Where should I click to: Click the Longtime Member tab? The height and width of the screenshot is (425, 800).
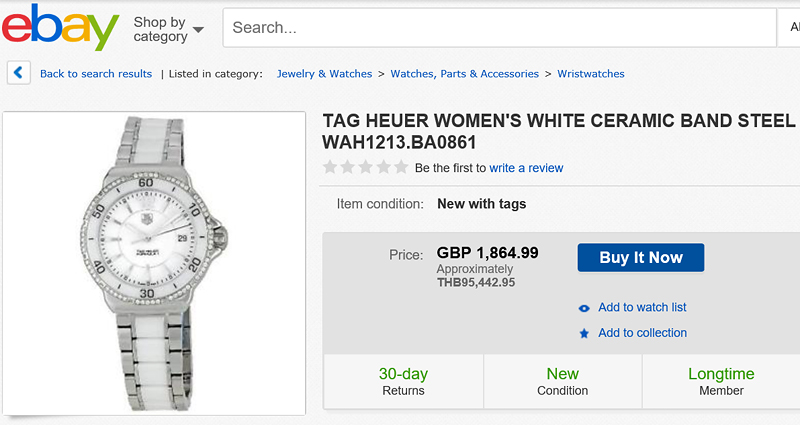tap(721, 381)
